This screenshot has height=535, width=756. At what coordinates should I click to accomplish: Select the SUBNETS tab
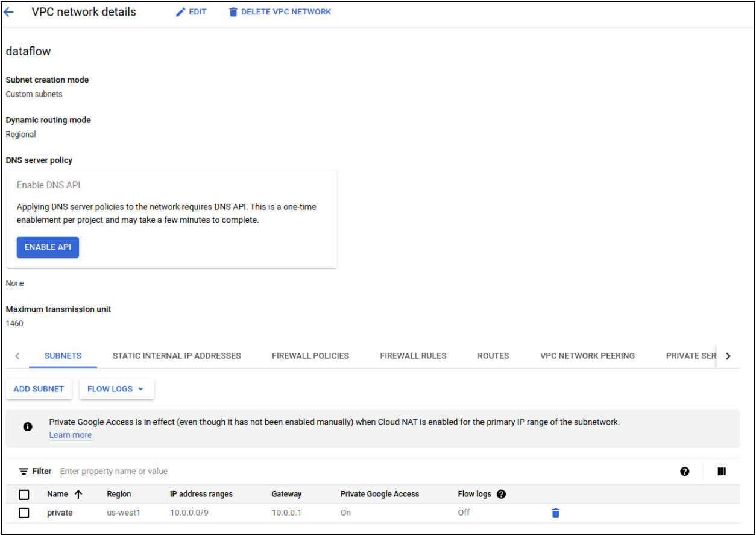click(x=63, y=356)
